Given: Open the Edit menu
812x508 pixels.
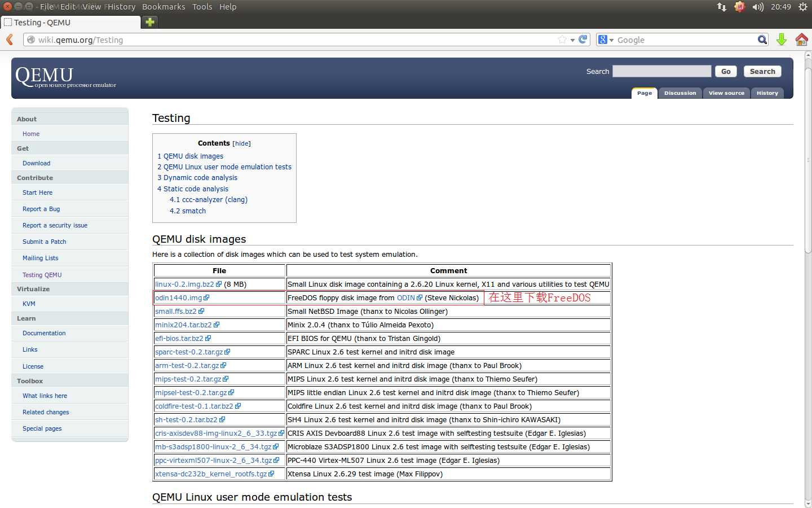Looking at the screenshot, I should pos(68,7).
